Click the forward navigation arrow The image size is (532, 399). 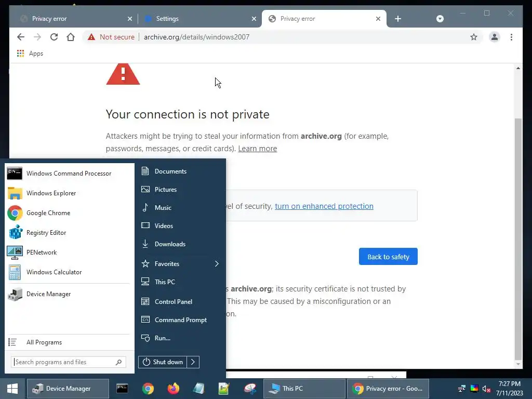click(x=37, y=37)
